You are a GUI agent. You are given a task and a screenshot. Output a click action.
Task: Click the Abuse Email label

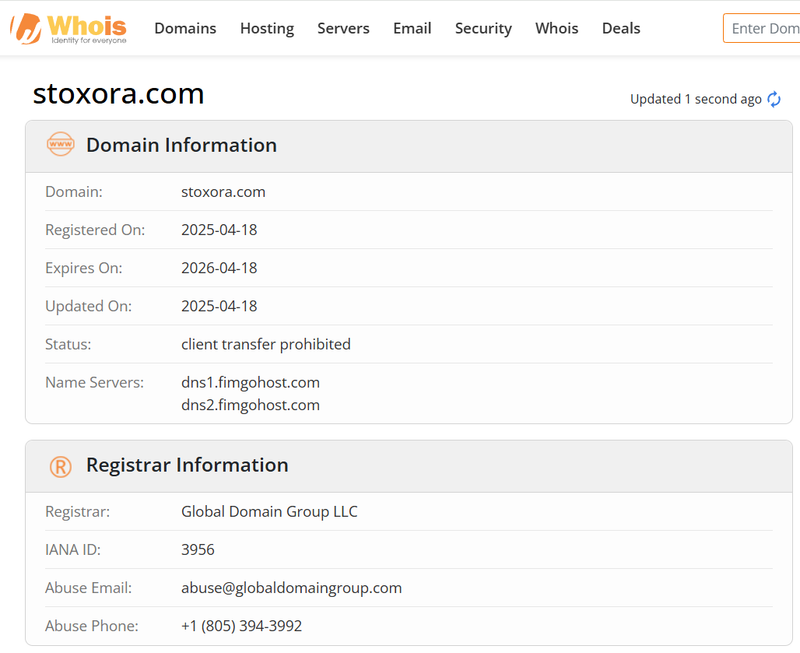coord(88,588)
